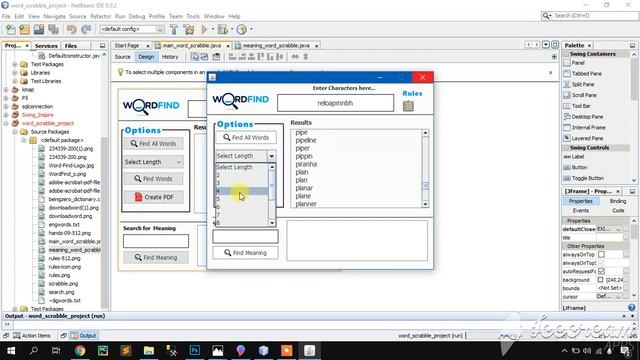Click the background color swatch property
The height and width of the screenshot is (360, 640).
(x=600, y=280)
